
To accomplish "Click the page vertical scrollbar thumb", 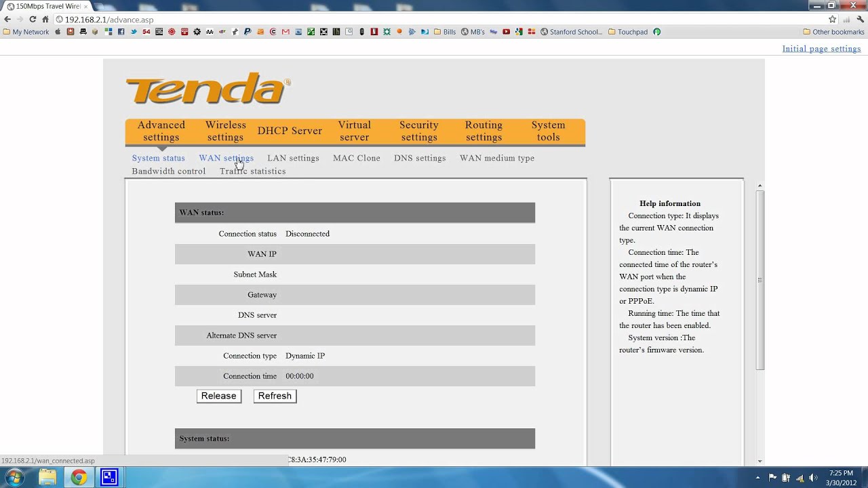I will pos(759,280).
